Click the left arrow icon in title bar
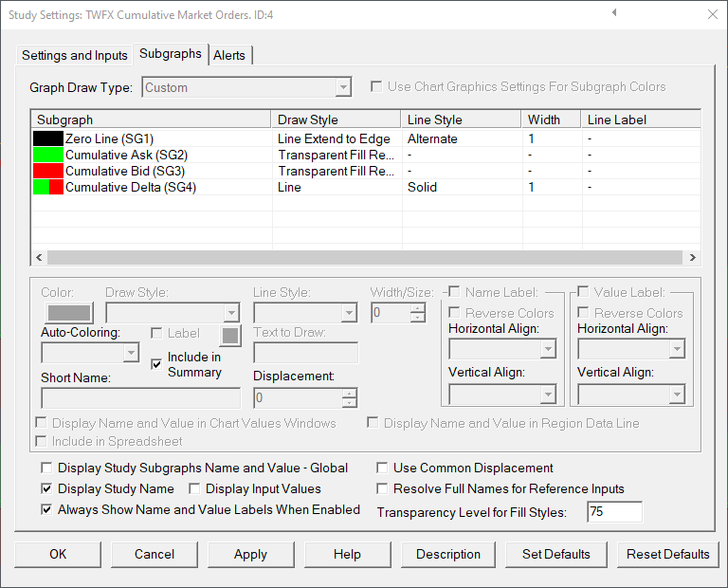The height and width of the screenshot is (588, 728). (614, 13)
